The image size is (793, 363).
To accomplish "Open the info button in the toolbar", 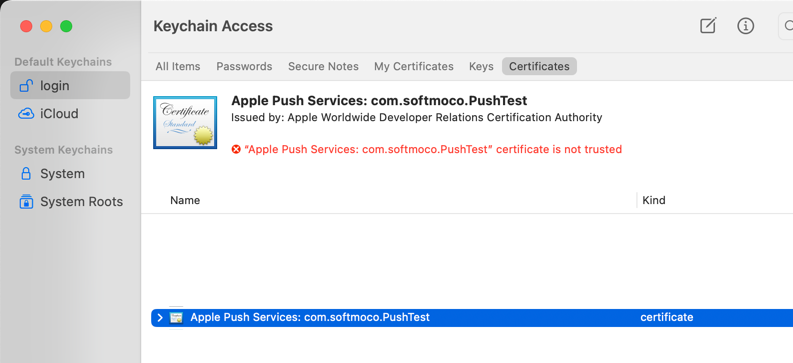I will click(x=745, y=26).
